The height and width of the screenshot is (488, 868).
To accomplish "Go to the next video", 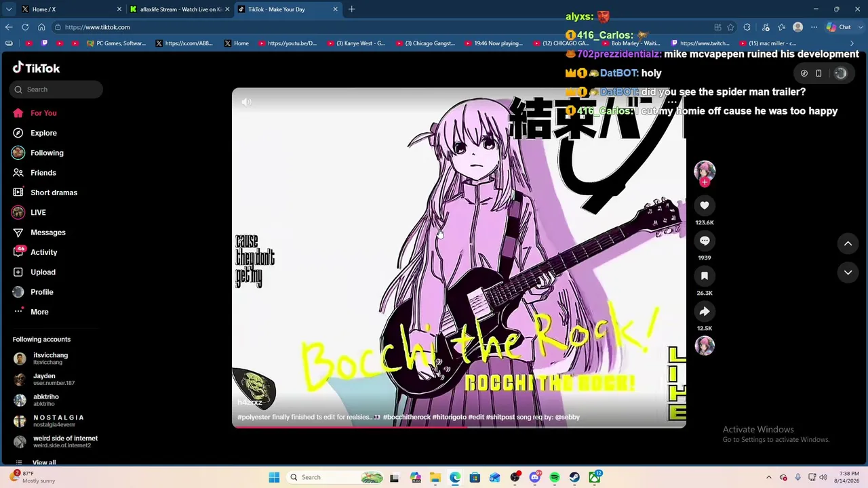I will coord(848,272).
